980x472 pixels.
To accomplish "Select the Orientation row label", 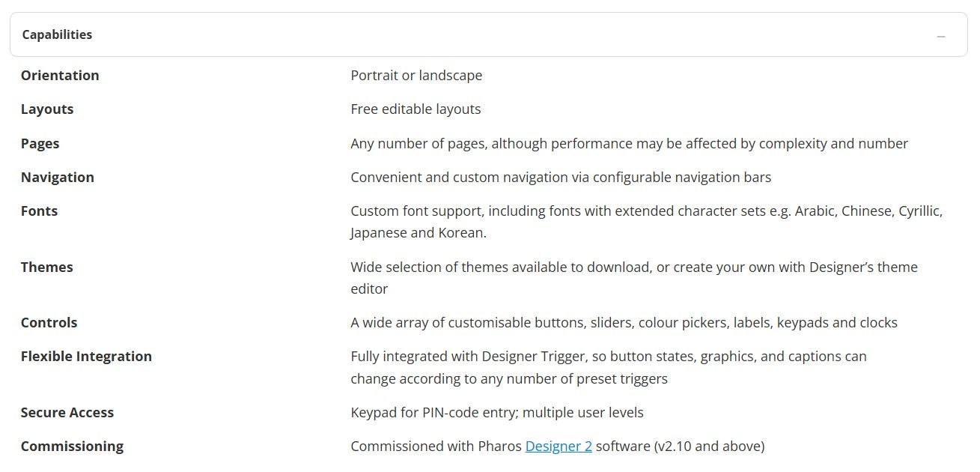I will pos(60,76).
